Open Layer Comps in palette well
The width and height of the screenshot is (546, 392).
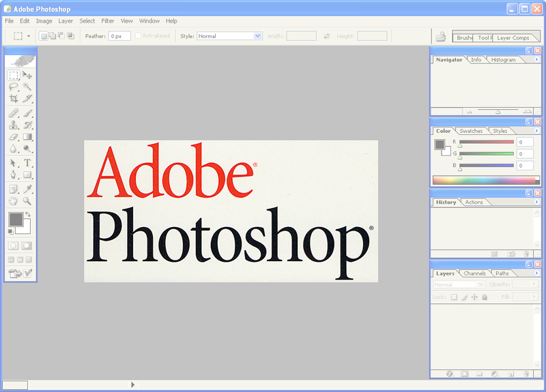(513, 37)
